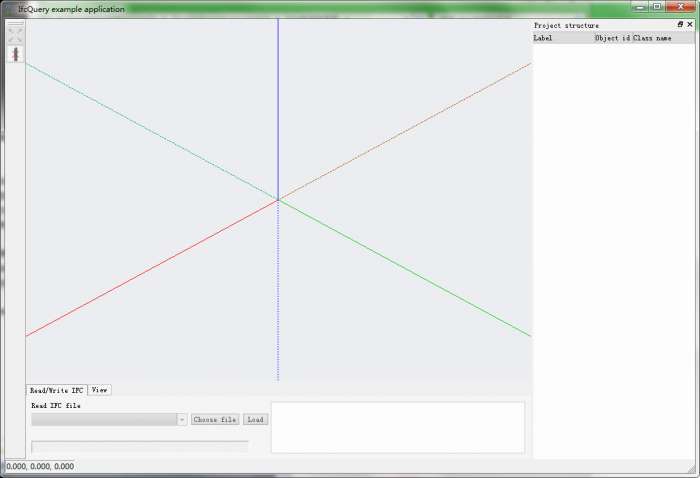Click the toolbar drag handle at top left
The image size is (700, 478).
coord(15,23)
